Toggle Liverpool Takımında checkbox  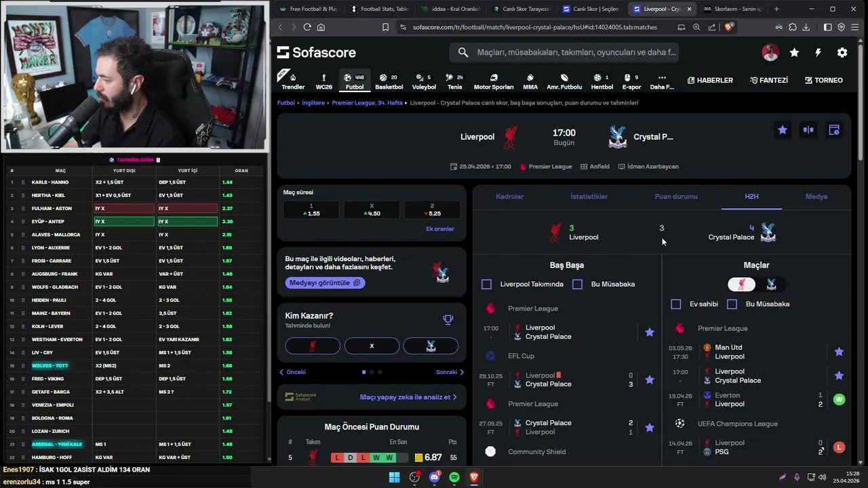click(486, 285)
